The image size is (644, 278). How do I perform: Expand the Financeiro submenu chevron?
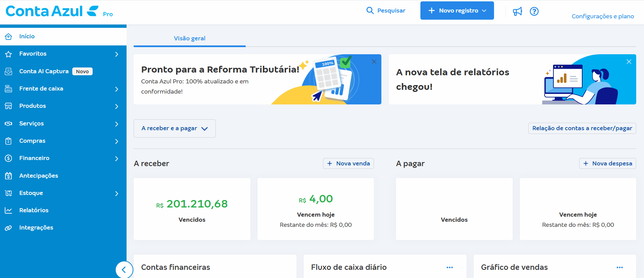(117, 159)
